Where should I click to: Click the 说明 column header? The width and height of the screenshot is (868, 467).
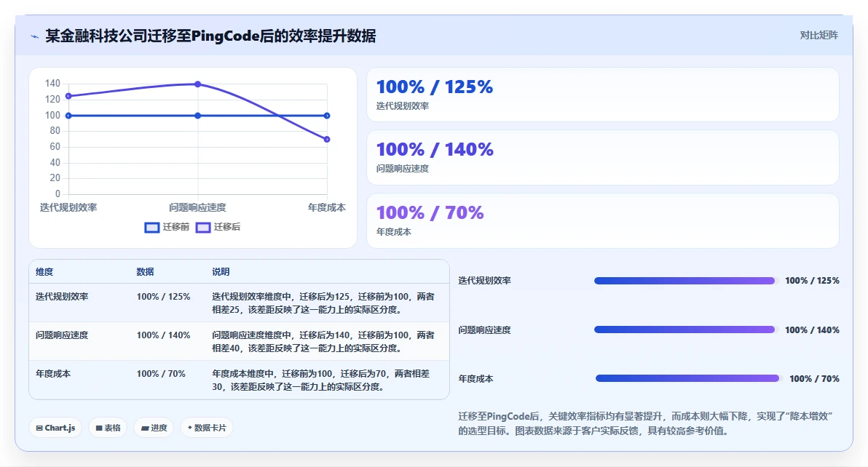pos(221,272)
